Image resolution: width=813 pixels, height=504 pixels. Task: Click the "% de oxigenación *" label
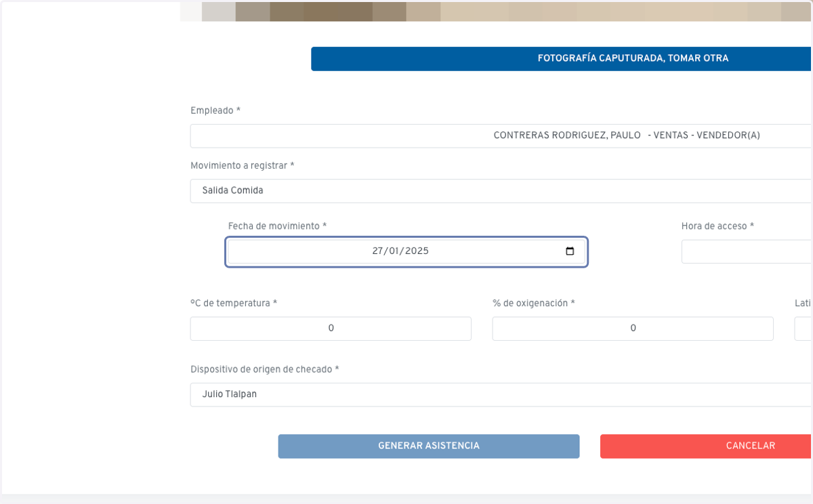pyautogui.click(x=534, y=303)
